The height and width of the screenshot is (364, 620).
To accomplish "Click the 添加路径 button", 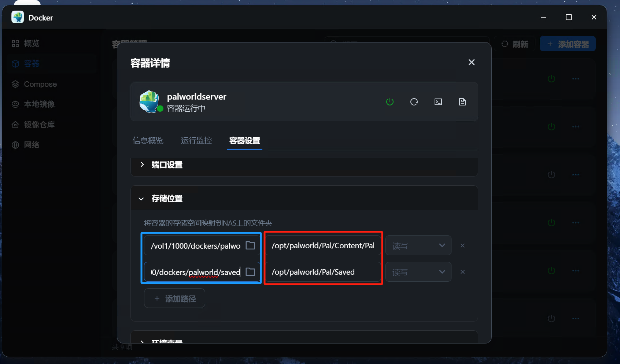I will (x=174, y=298).
